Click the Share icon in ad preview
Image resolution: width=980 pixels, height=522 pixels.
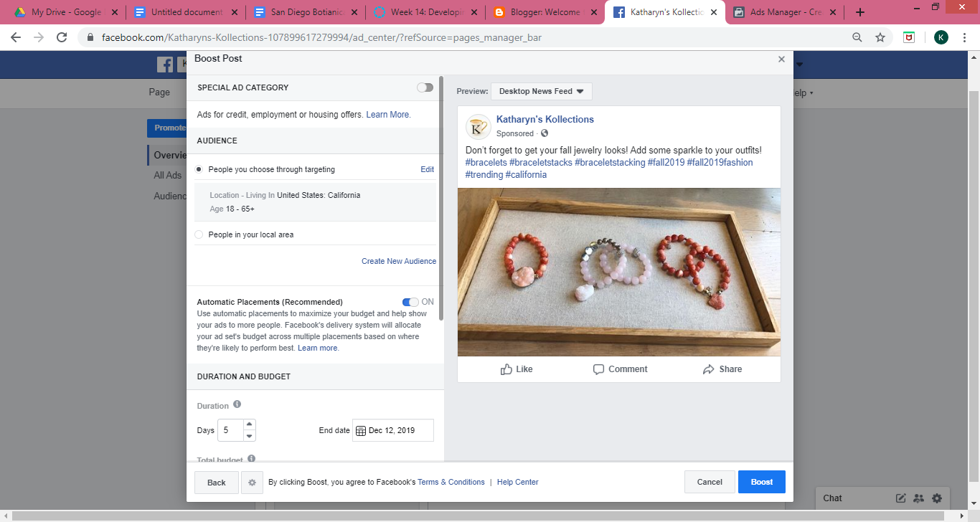point(708,369)
